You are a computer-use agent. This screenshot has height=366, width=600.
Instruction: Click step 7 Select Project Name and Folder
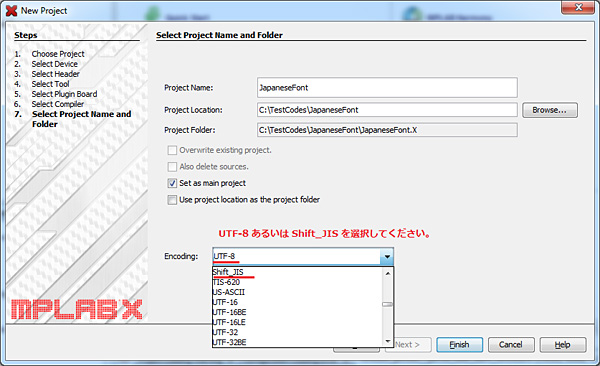point(81,119)
